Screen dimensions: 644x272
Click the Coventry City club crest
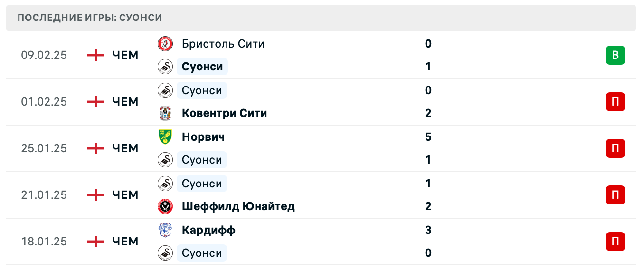[165, 113]
